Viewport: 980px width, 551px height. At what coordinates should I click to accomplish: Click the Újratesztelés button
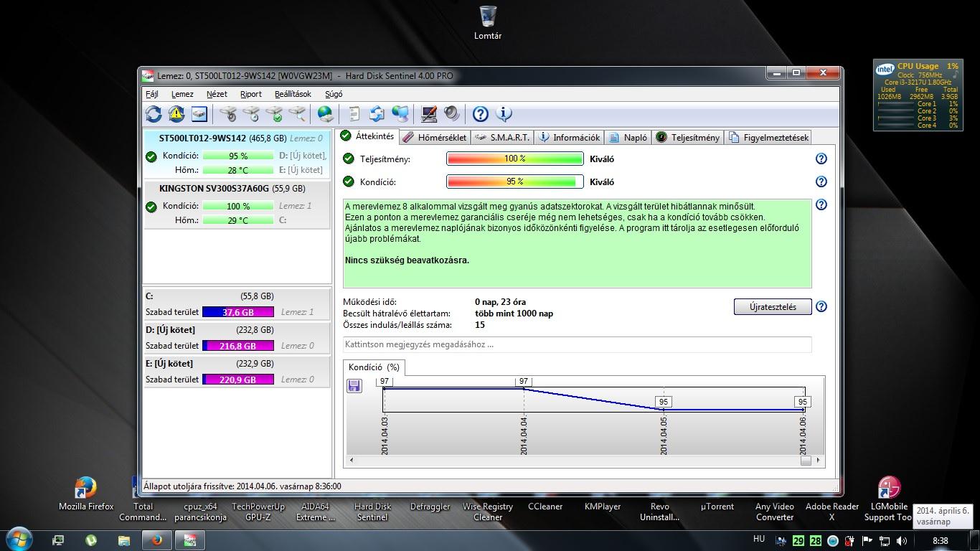773,306
